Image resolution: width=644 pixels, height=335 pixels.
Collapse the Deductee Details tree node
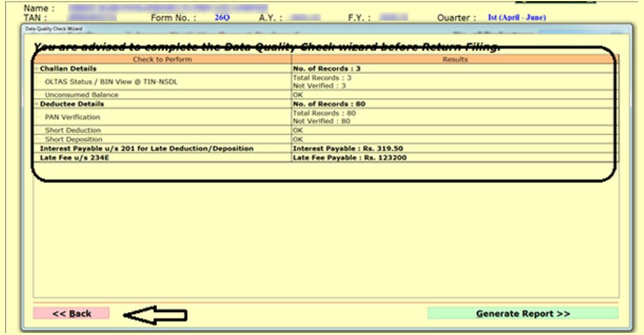pos(36,104)
